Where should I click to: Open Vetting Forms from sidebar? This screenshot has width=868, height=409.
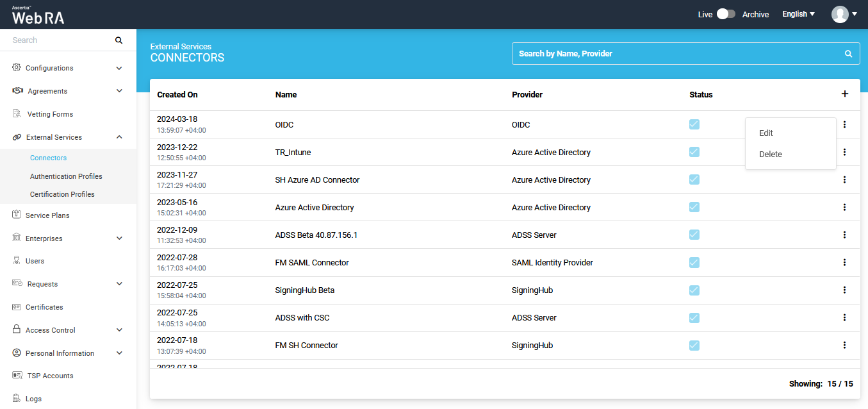(50, 114)
